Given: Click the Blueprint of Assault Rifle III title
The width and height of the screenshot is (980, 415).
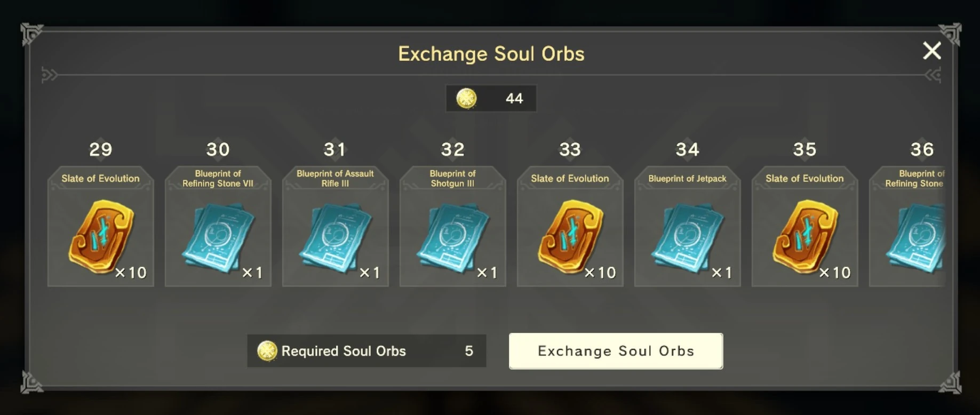Looking at the screenshot, I should (x=335, y=178).
